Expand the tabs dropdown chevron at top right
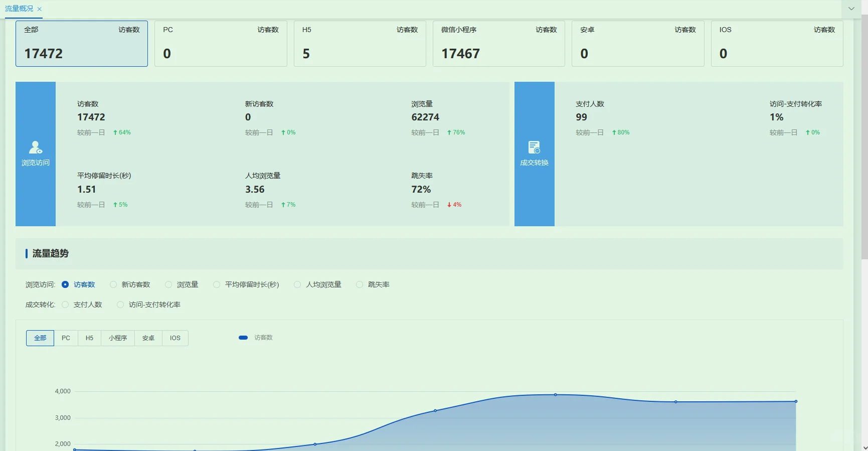 pyautogui.click(x=851, y=9)
